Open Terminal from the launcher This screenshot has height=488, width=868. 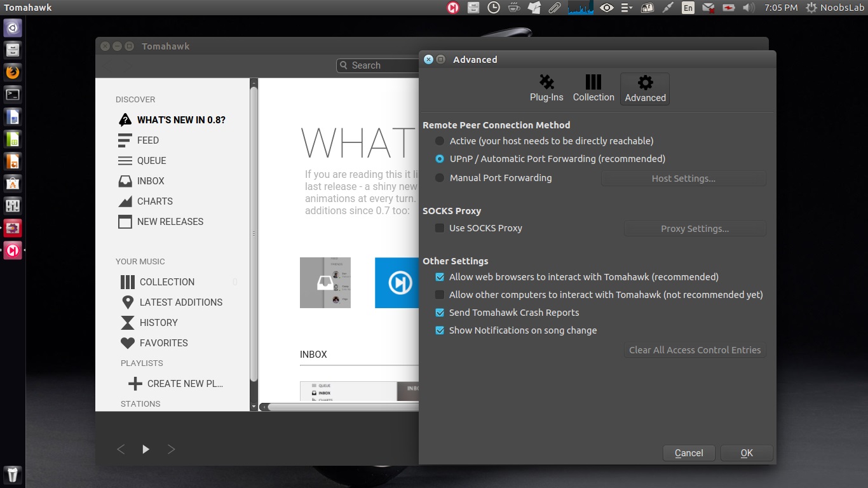tap(13, 95)
